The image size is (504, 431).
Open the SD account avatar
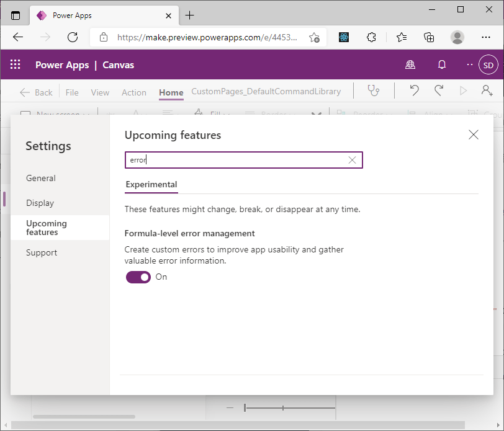pos(488,65)
